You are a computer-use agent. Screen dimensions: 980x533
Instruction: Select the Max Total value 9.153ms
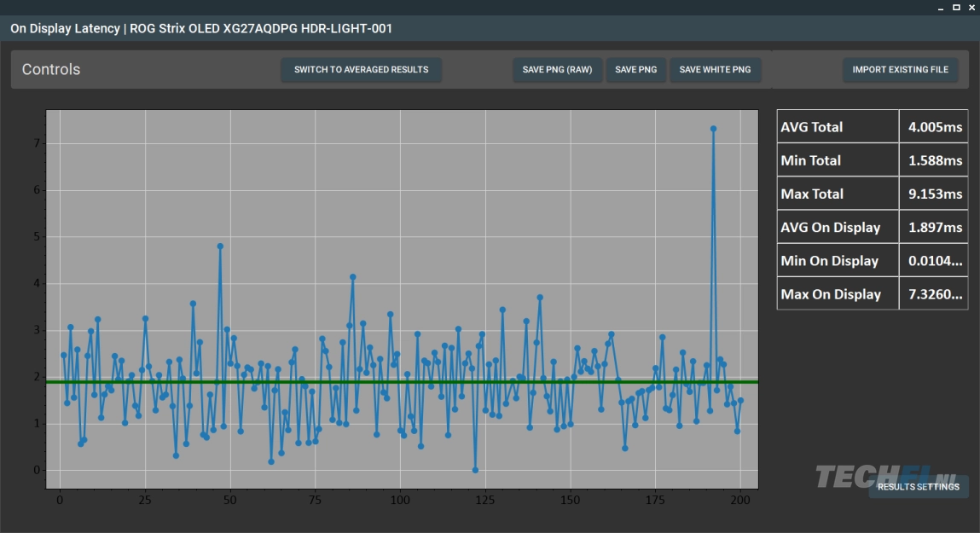[x=934, y=194]
